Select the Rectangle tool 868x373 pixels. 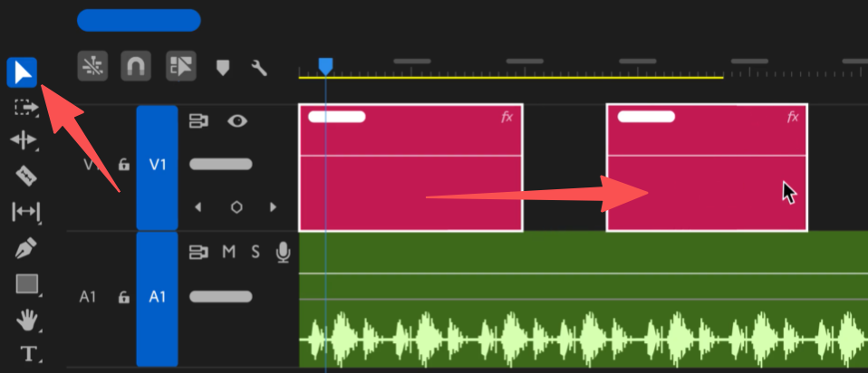(27, 284)
